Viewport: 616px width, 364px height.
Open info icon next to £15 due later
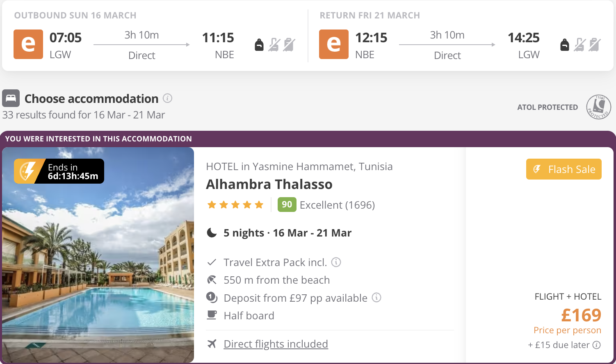tap(597, 345)
